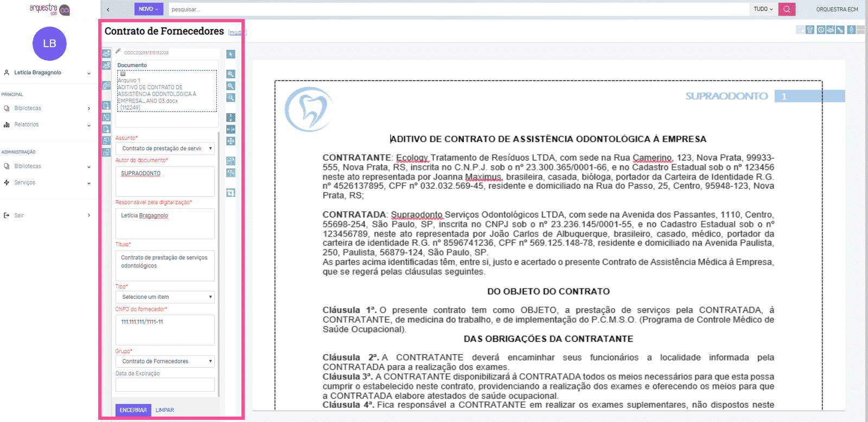Image resolution: width=868 pixels, height=422 pixels.
Task: Click the pencil edit icon beside document ID
Action: tap(118, 52)
